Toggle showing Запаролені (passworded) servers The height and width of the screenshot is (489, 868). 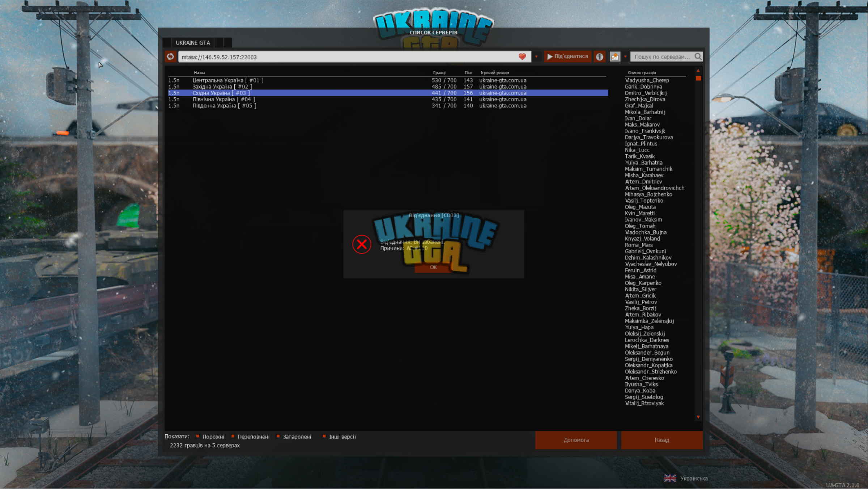coord(294,437)
